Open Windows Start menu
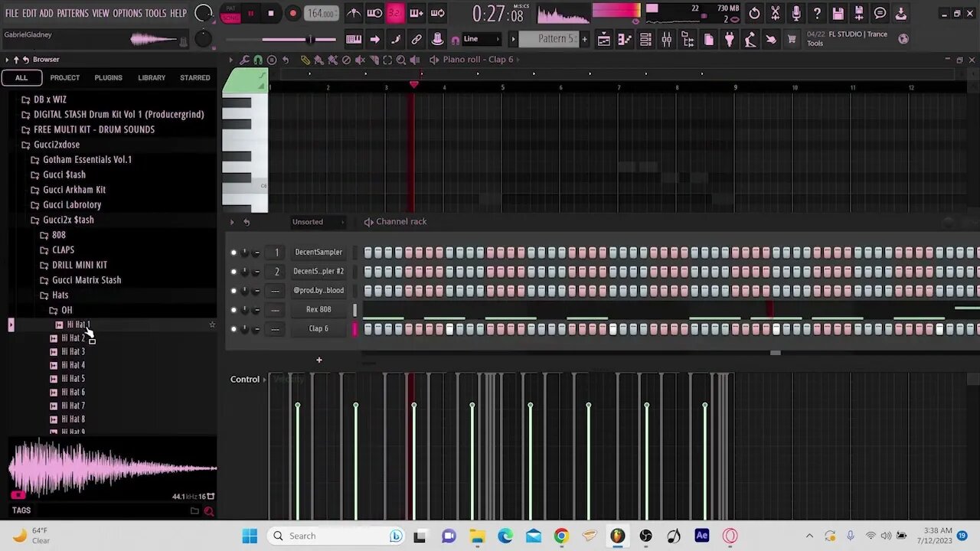980x551 pixels. [250, 536]
